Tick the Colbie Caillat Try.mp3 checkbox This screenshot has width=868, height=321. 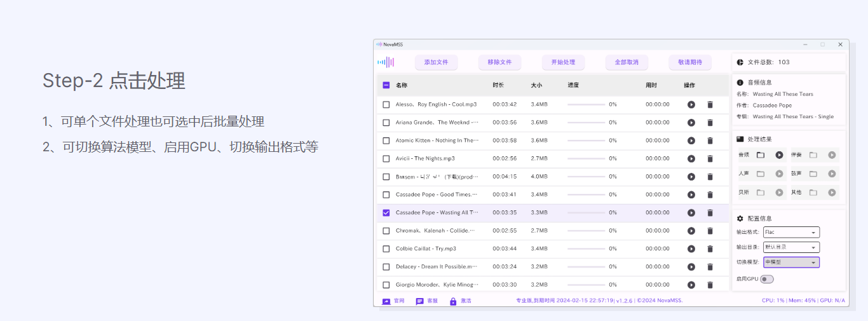click(x=386, y=249)
